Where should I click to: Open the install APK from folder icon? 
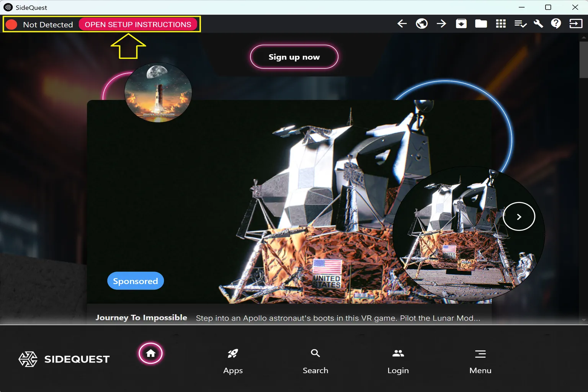click(x=461, y=24)
